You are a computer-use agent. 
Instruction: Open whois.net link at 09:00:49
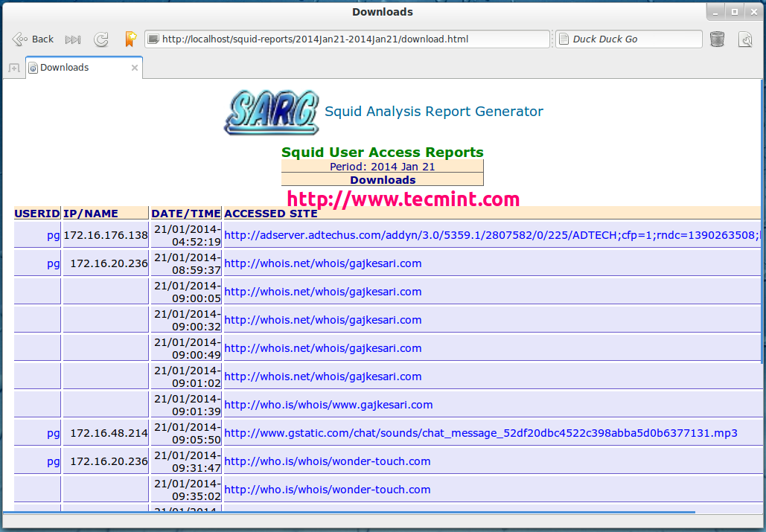(x=323, y=348)
